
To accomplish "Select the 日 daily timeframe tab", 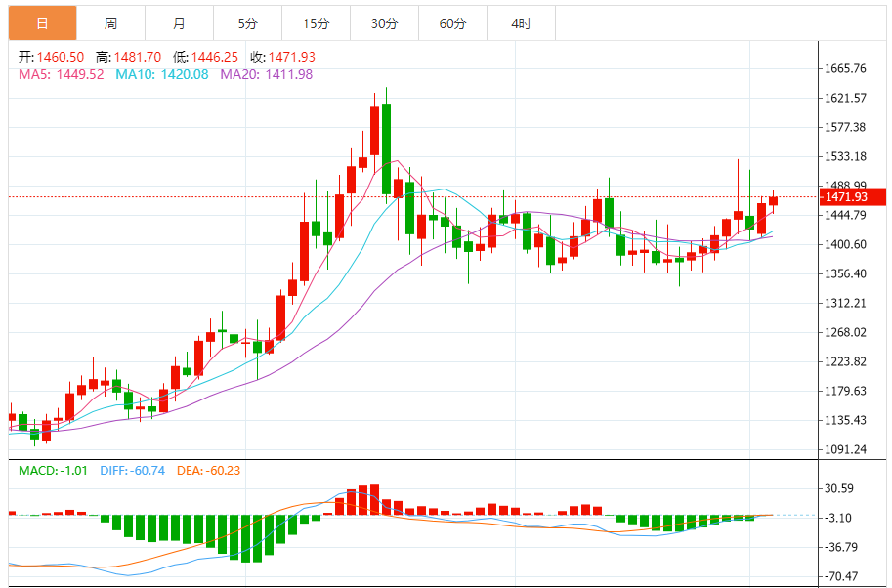I will click(x=43, y=23).
